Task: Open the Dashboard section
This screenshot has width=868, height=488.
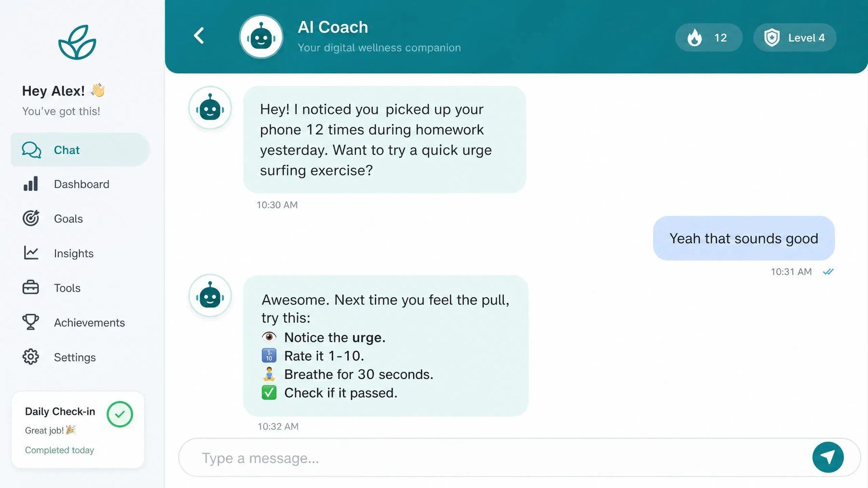Action: [81, 184]
